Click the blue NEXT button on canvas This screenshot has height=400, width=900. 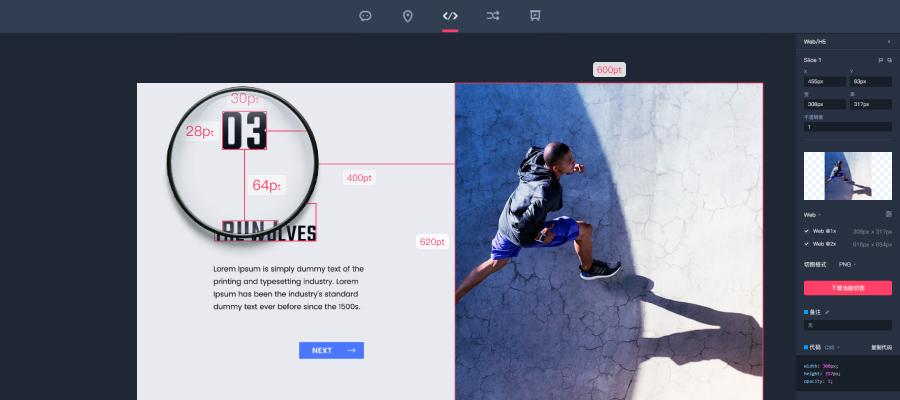click(331, 350)
